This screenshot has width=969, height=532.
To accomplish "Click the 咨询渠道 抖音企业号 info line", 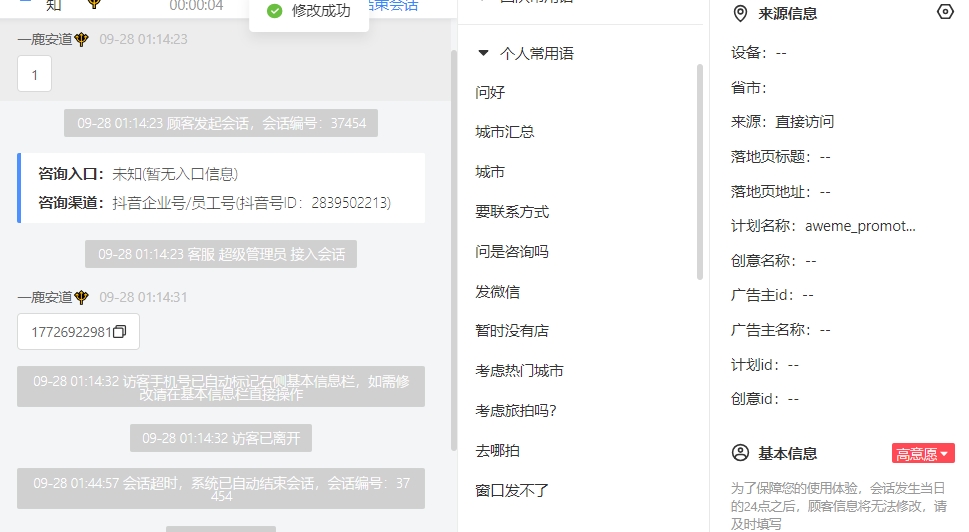I will coord(214,203).
